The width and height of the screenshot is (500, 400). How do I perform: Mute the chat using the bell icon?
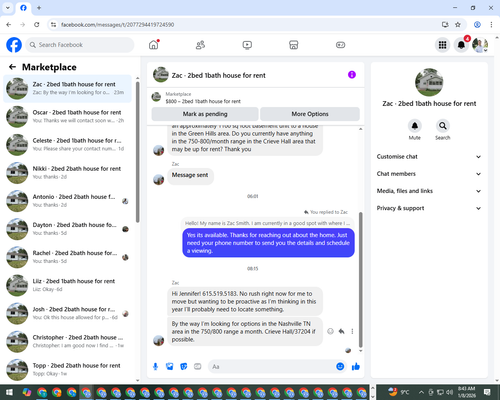pyautogui.click(x=415, y=126)
